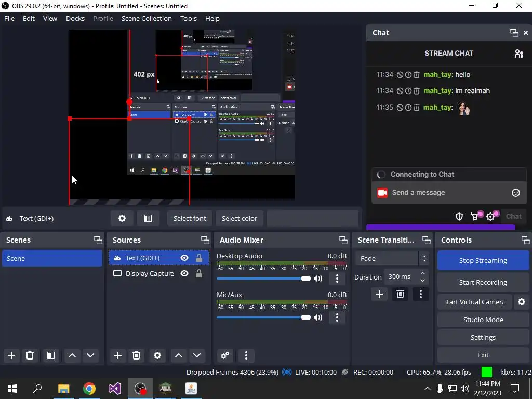
Task: Open the View menu
Action: point(50,18)
